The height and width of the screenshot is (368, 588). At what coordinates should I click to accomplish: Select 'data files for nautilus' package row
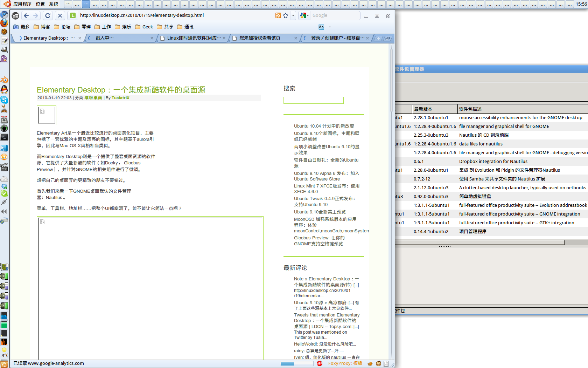[491, 144]
